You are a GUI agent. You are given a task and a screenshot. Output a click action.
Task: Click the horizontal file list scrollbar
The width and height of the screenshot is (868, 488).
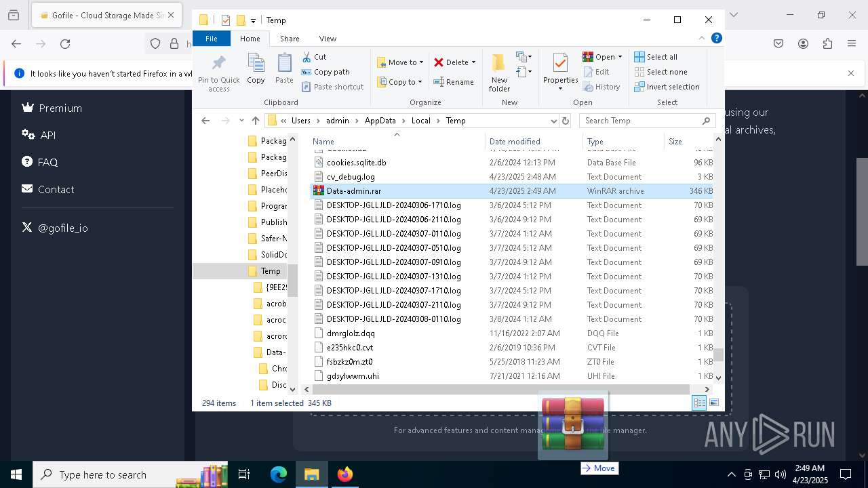pyautogui.click(x=501, y=389)
